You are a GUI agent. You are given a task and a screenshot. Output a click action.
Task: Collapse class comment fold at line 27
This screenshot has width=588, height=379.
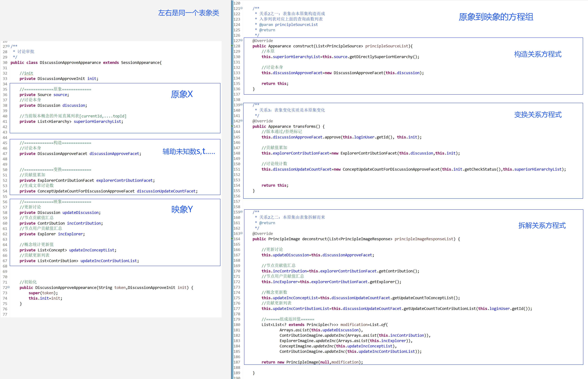coord(9,46)
